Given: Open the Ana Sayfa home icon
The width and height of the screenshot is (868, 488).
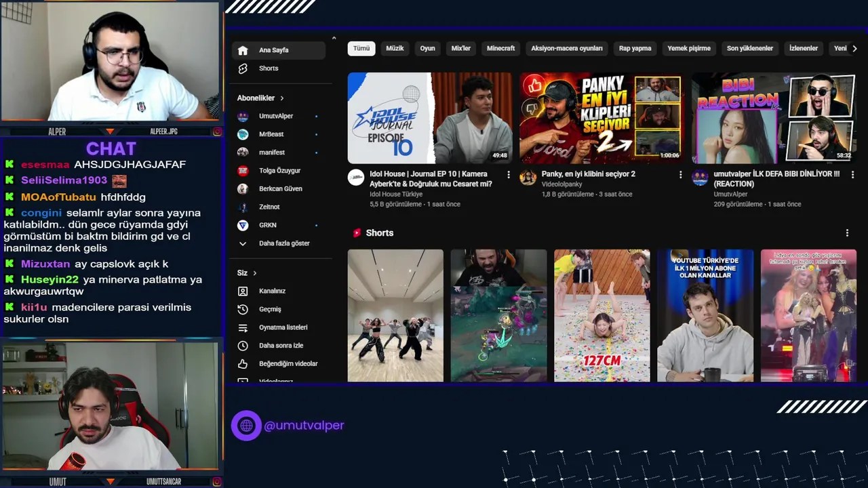Looking at the screenshot, I should pos(243,50).
